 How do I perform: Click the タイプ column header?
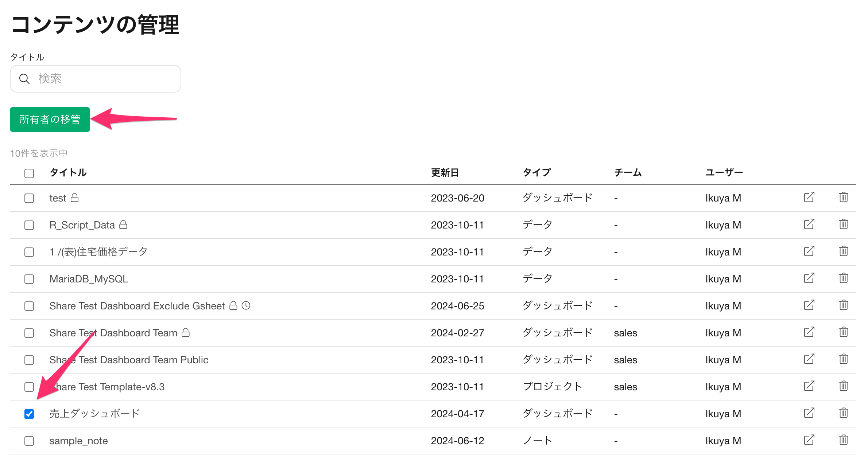(x=536, y=173)
